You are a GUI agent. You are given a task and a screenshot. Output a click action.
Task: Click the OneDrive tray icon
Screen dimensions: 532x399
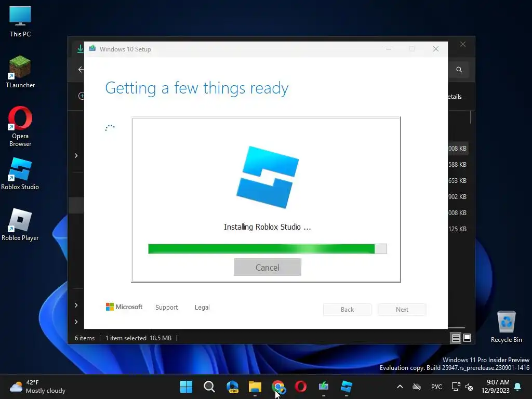[x=417, y=387]
